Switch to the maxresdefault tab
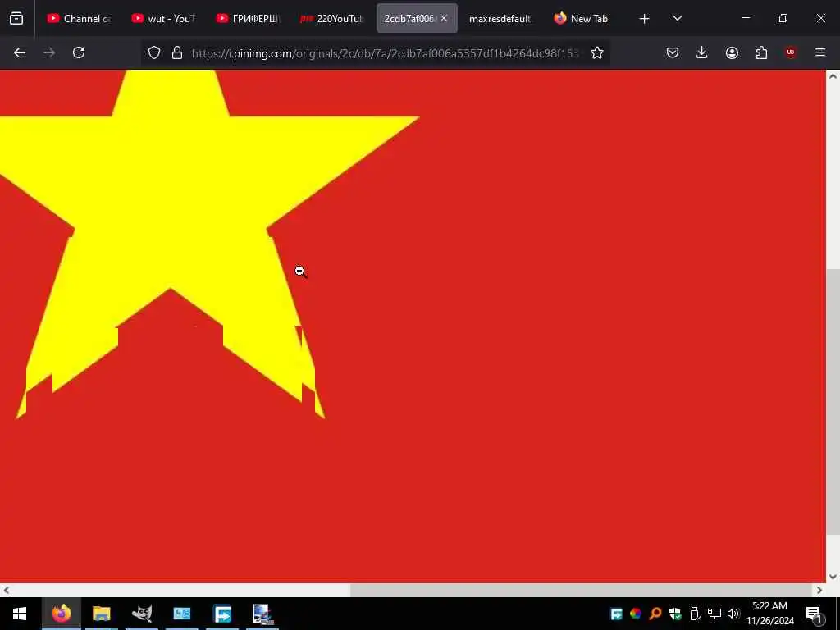The width and height of the screenshot is (840, 630). coord(501,18)
